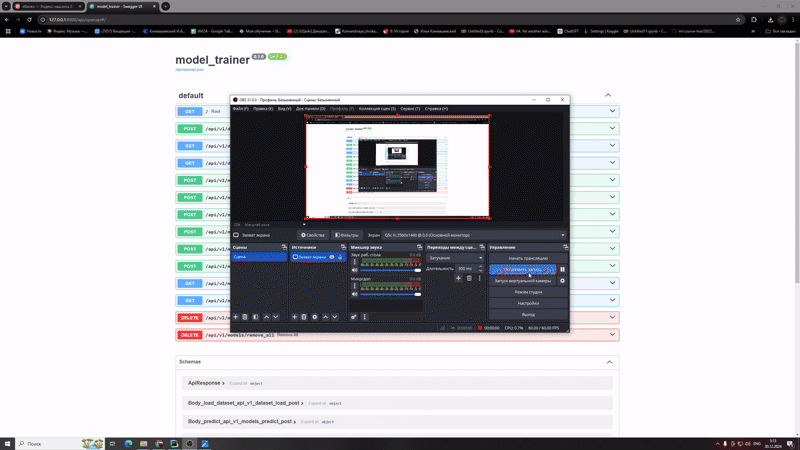Open the fade transition type dropdown
800x450 pixels.
[x=455, y=258]
